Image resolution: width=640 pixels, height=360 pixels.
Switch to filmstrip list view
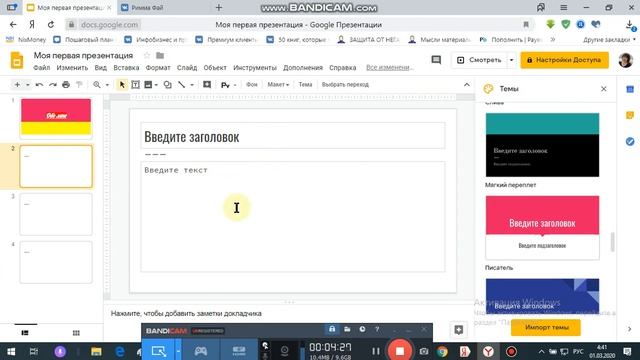[x=25, y=333]
